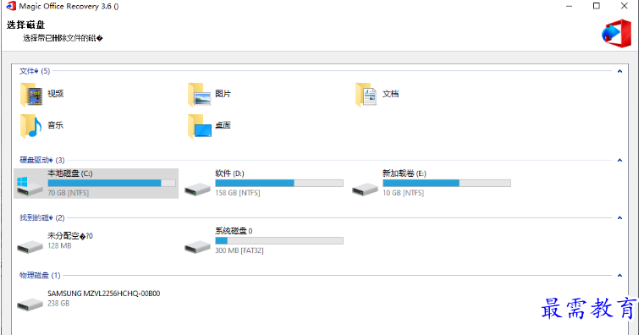The width and height of the screenshot is (644, 335).
Task: Select the 视频 videos folder icon
Action: (x=31, y=95)
